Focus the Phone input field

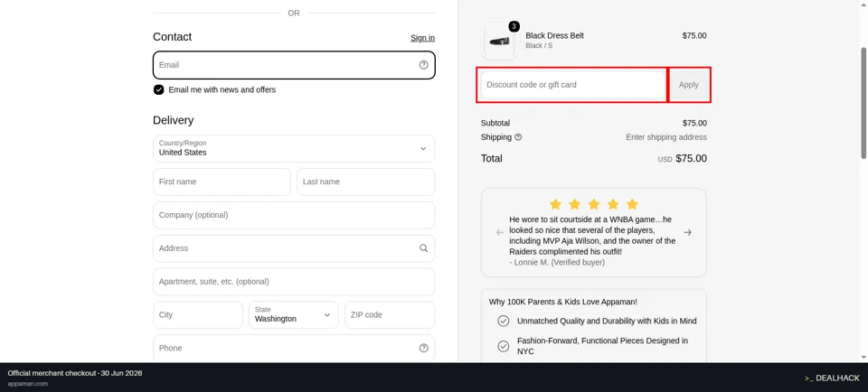point(294,348)
